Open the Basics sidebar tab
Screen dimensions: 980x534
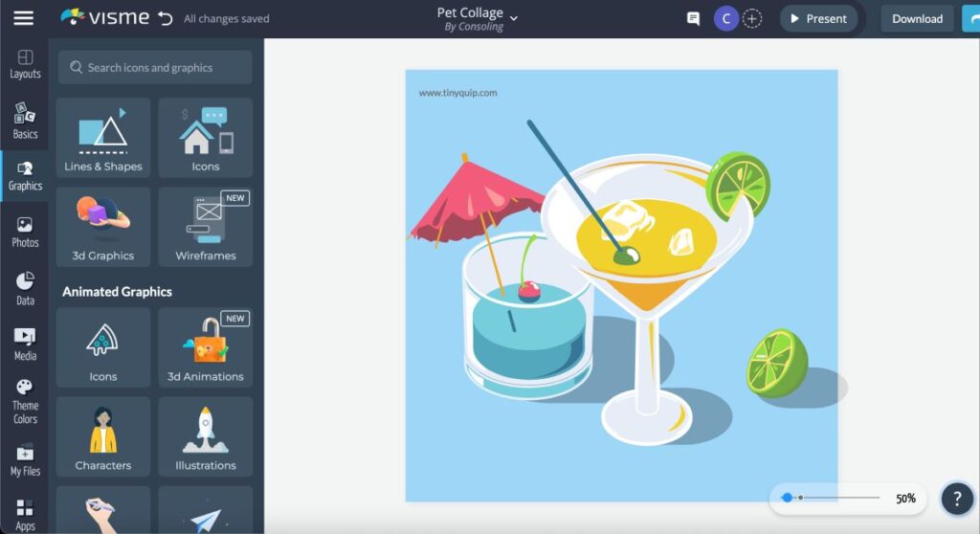[x=25, y=121]
